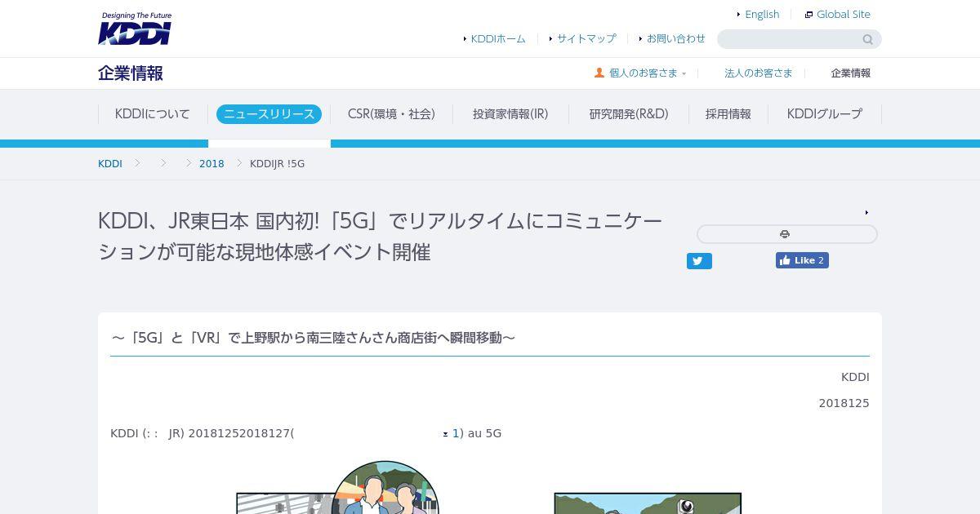980x514 pixels.
Task: Open the 採用情報 menu
Action: pos(728,114)
